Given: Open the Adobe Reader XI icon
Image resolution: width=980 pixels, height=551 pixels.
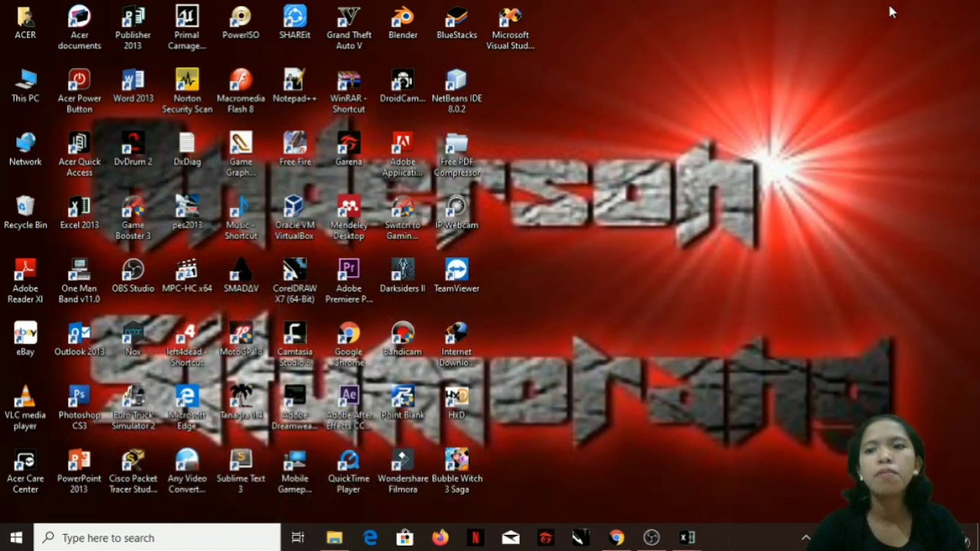Looking at the screenshot, I should coord(25,282).
